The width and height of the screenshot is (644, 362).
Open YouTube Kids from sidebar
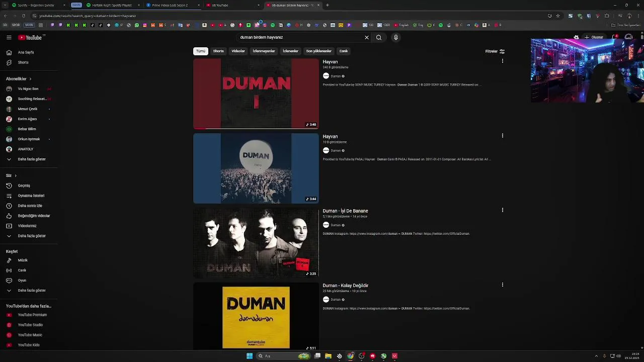pyautogui.click(x=29, y=345)
